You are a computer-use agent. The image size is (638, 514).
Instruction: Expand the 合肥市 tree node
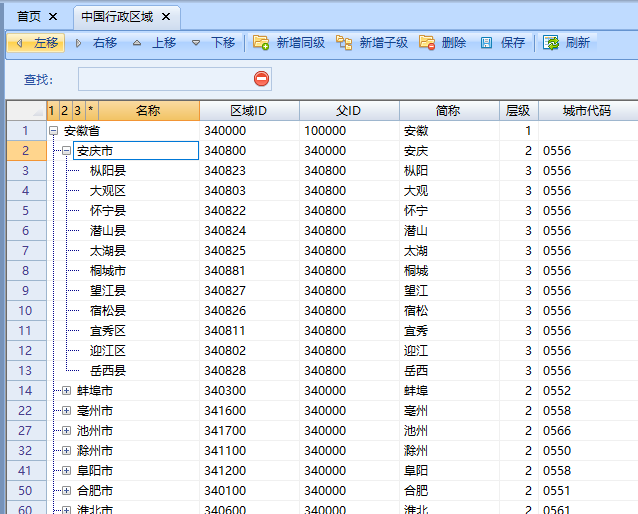66,490
